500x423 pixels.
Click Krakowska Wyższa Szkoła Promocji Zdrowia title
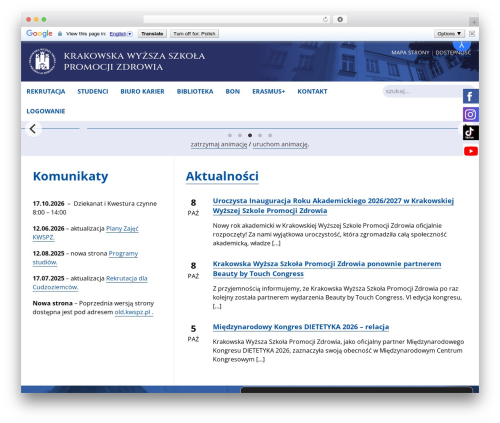134,61
